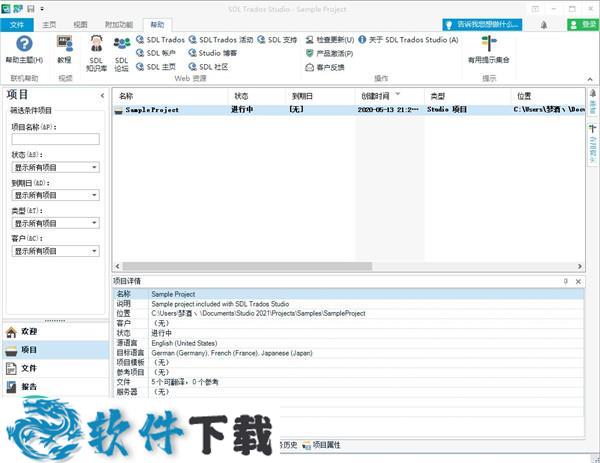Go to the 文件 files view
This screenshot has width=600, height=463.
(56, 368)
